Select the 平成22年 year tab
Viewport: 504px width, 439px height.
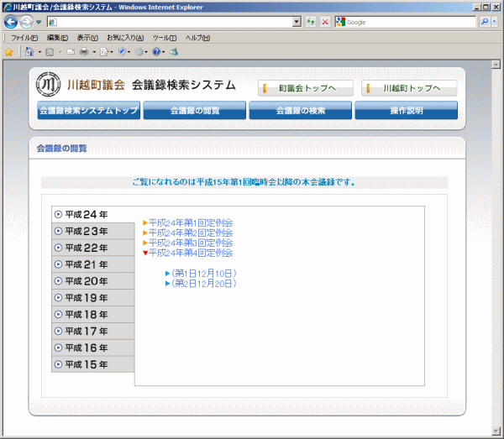point(93,248)
